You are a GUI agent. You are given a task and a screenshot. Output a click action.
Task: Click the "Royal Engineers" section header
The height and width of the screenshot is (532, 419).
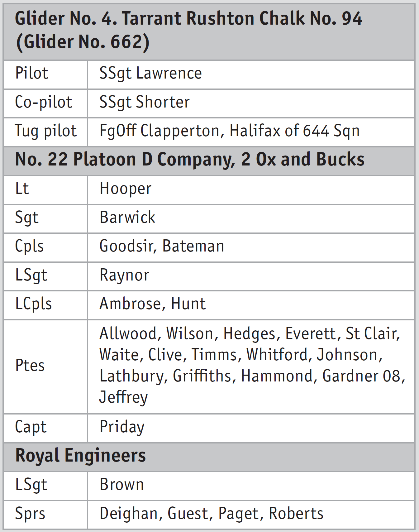click(x=80, y=456)
